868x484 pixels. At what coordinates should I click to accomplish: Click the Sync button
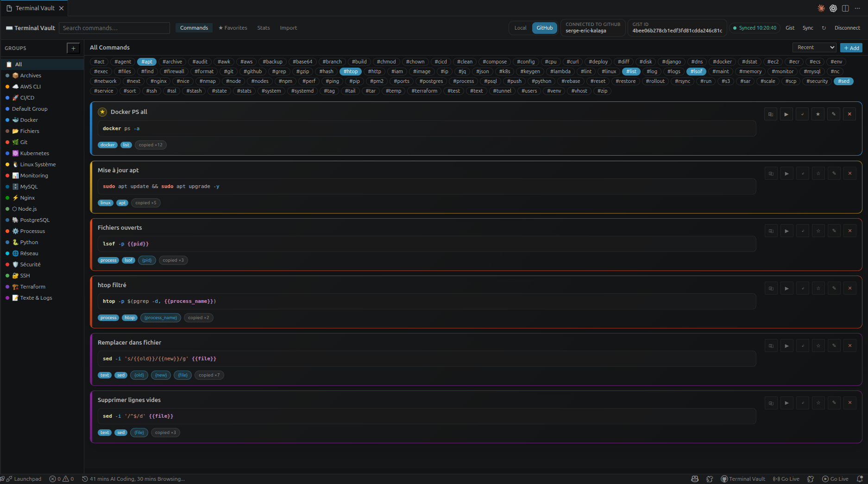[x=808, y=28]
